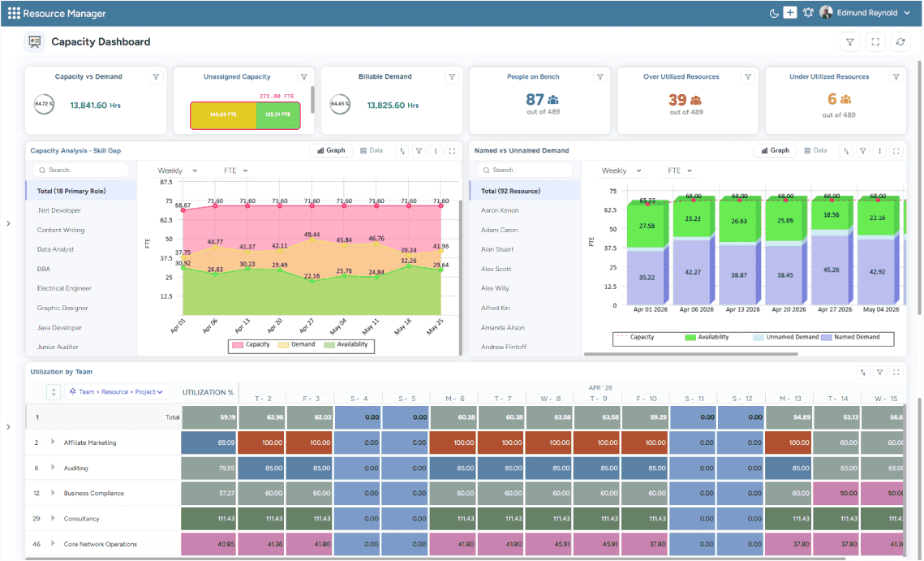
Task: Open the dashboard filter icon in top bar
Action: pyautogui.click(x=849, y=41)
